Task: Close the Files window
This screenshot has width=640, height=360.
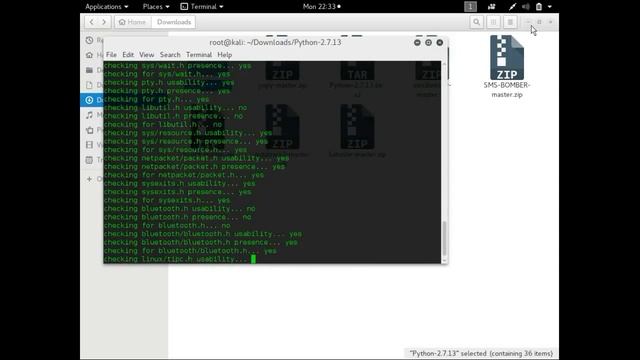Action: (551, 22)
